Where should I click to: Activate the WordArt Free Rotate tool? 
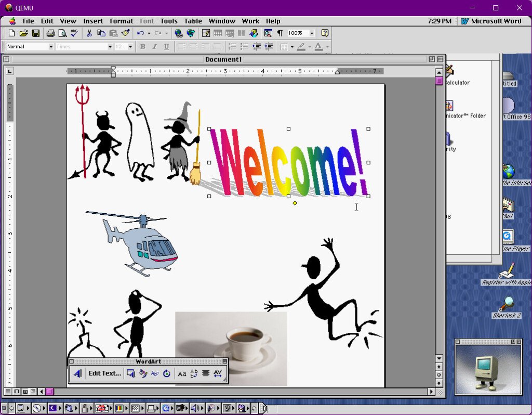click(x=167, y=373)
